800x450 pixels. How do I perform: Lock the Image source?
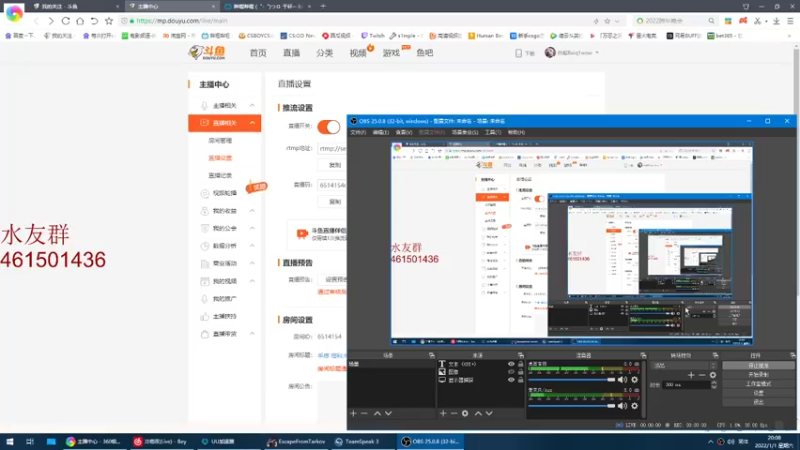point(520,372)
